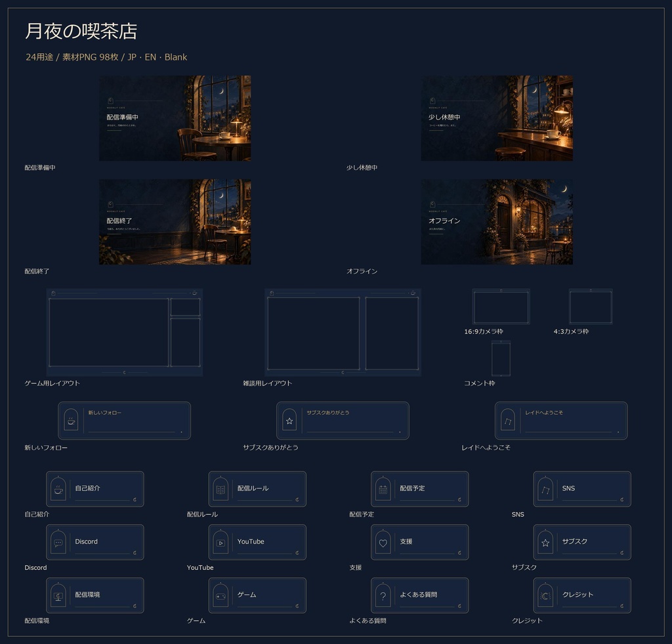Viewport: 672px width, 644px height.
Task: Open the オフライン scene thumbnail
Action: pos(497,222)
